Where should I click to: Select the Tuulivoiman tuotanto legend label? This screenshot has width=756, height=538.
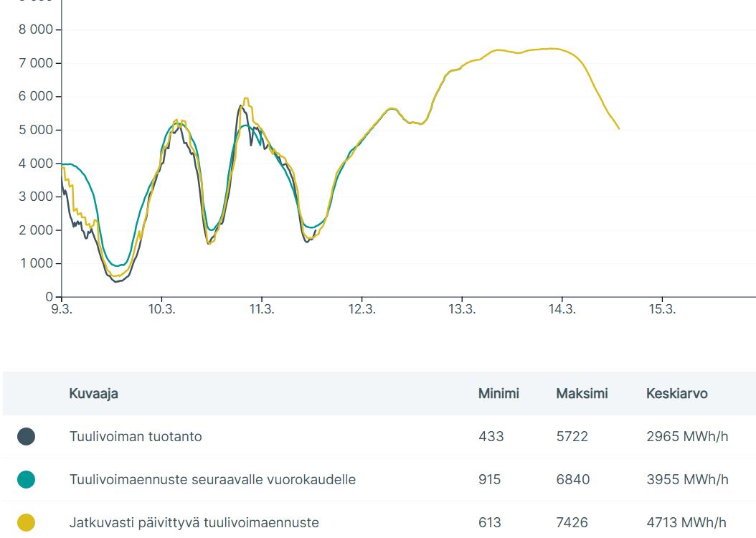136,436
